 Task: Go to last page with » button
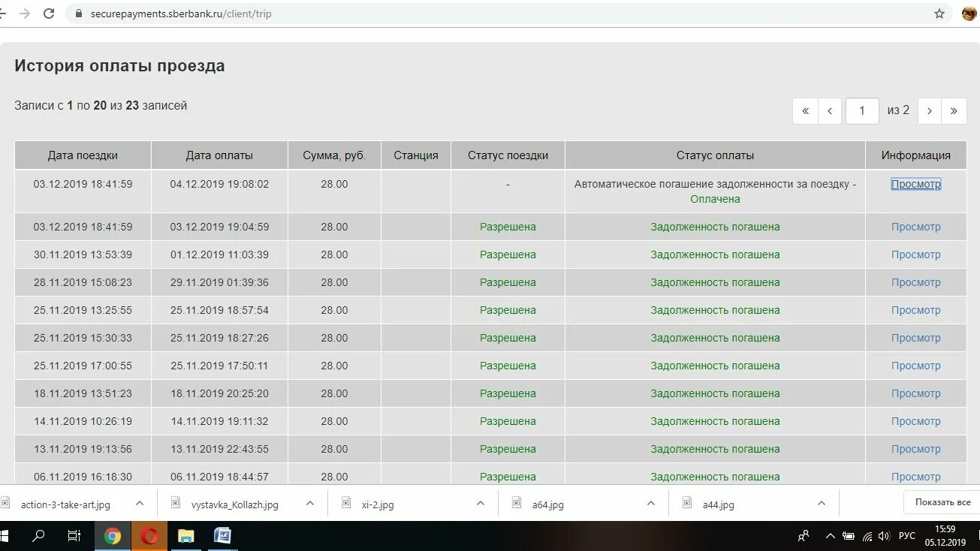954,110
